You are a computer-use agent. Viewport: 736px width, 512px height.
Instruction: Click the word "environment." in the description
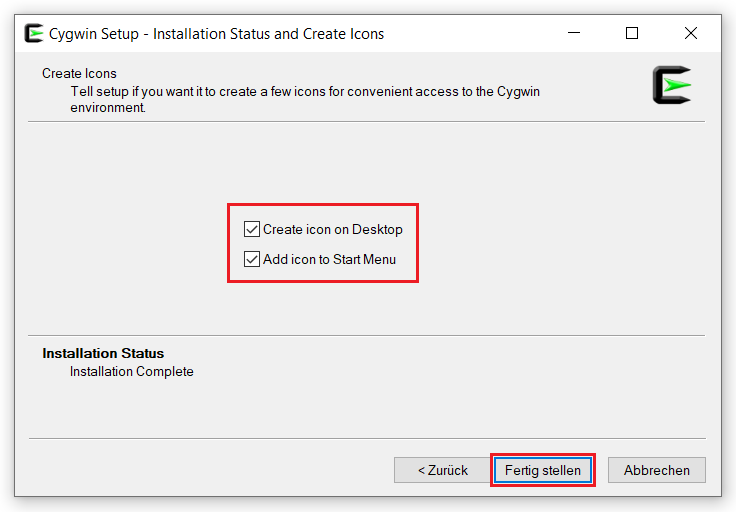pos(108,107)
